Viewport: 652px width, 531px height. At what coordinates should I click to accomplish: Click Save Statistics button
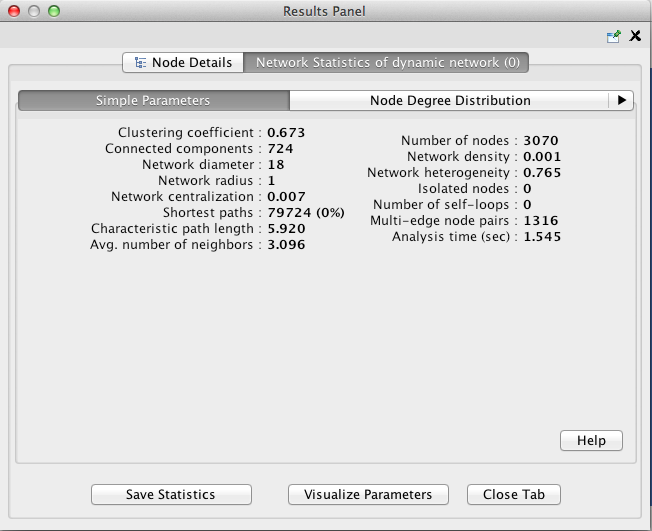[171, 494]
